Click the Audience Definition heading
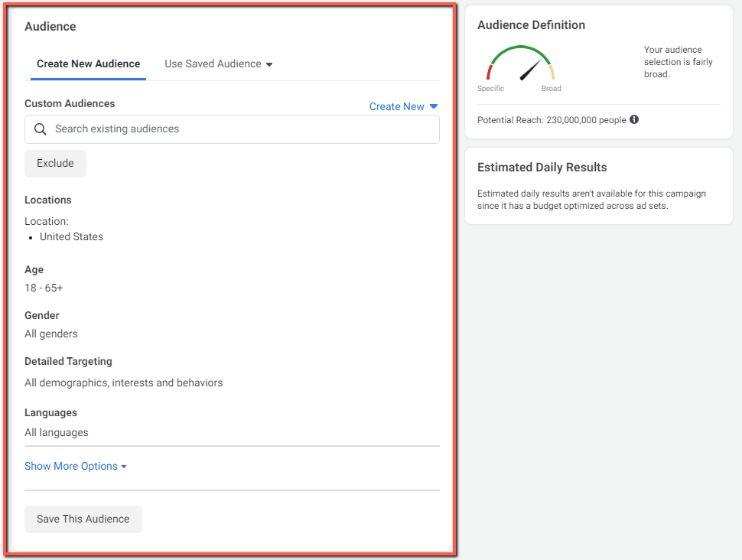The width and height of the screenshot is (742, 560). [x=531, y=25]
